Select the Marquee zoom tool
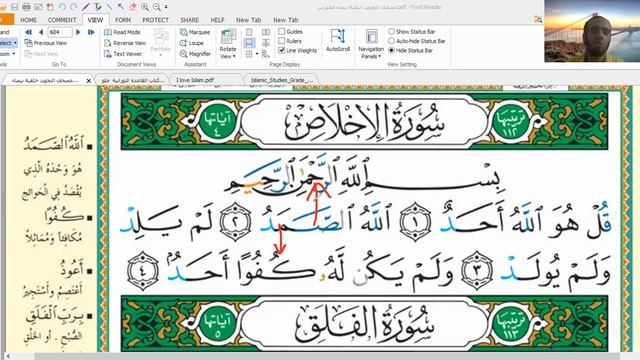Viewport: 640px width, 360px height. coord(195,32)
